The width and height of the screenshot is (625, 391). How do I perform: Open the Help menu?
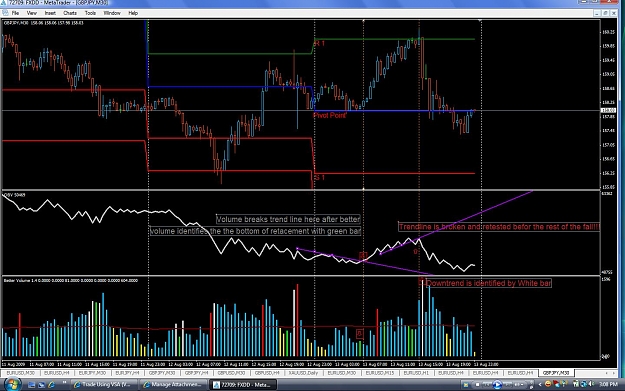133,13
